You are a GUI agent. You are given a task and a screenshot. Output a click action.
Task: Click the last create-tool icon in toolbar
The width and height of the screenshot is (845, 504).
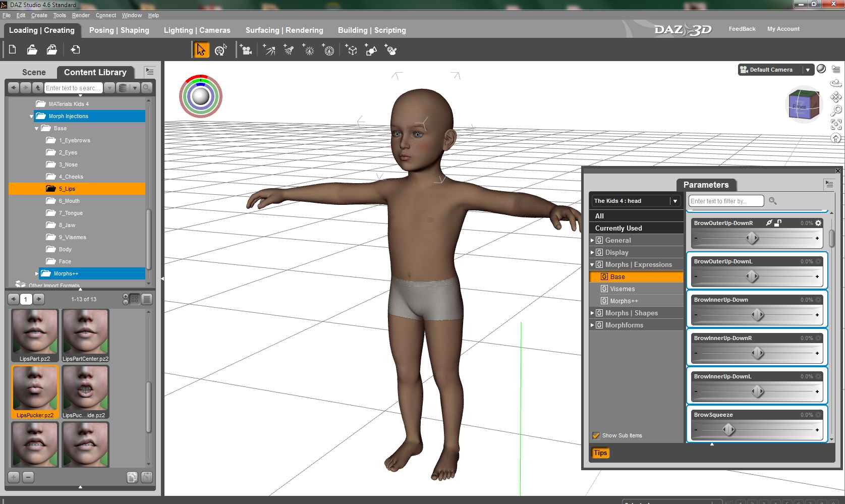[390, 50]
